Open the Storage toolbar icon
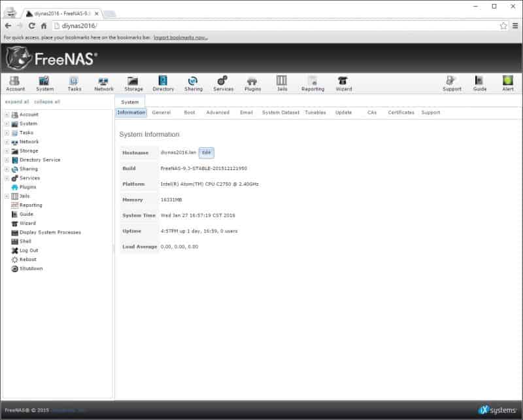Image resolution: width=523 pixels, height=420 pixels. tap(133, 84)
